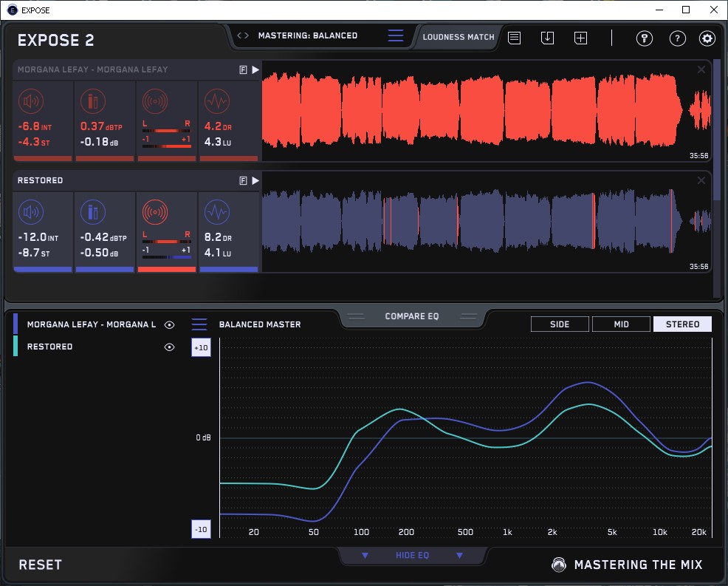Click the vertical scrollbar beside the track list
This screenshot has height=586, width=728.
click(x=718, y=130)
